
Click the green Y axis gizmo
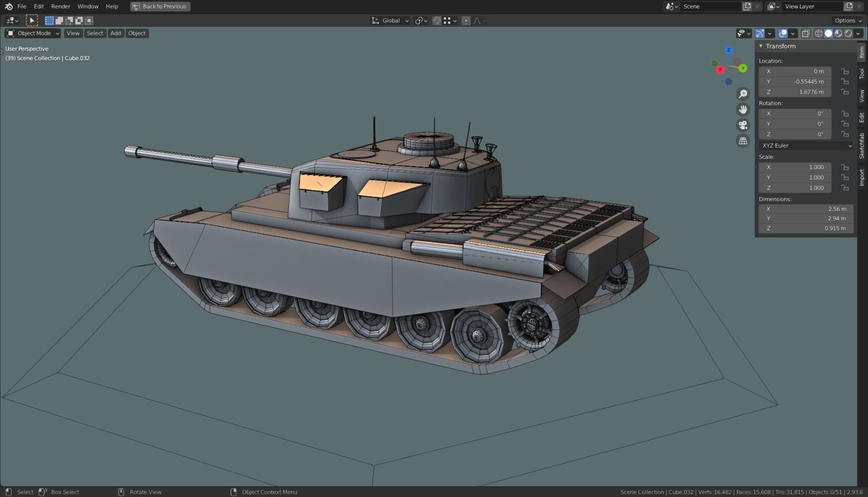743,69
